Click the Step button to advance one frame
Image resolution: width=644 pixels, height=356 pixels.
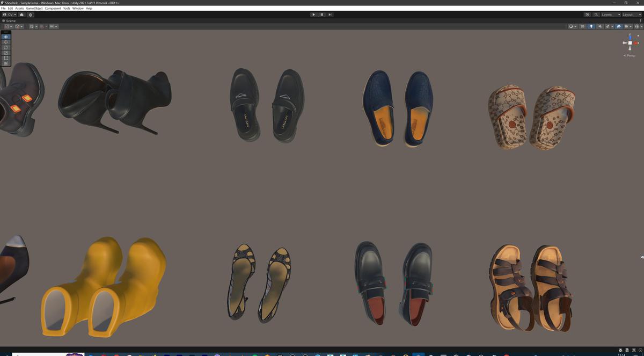[x=330, y=14]
